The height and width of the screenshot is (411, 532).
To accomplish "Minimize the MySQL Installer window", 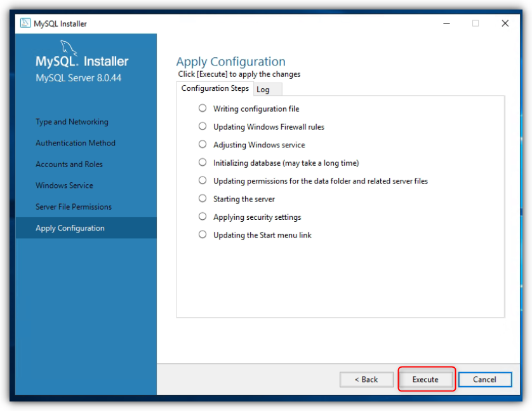I will pyautogui.click(x=446, y=24).
